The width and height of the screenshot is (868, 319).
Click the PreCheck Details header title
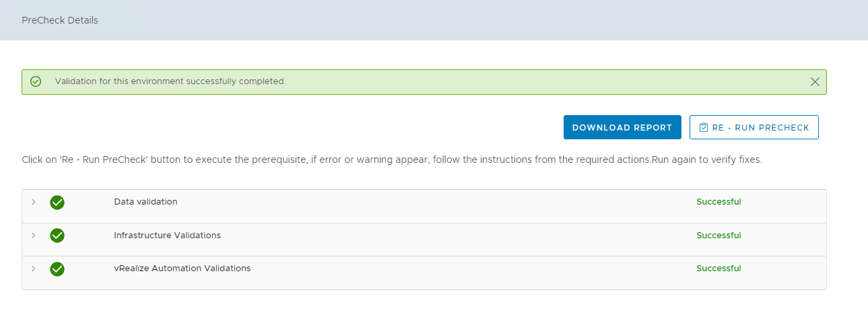tap(60, 20)
